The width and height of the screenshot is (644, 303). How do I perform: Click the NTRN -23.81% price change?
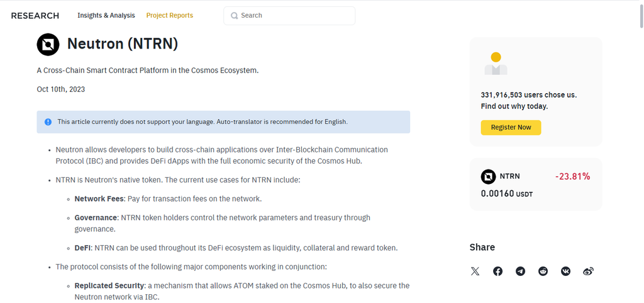click(572, 176)
